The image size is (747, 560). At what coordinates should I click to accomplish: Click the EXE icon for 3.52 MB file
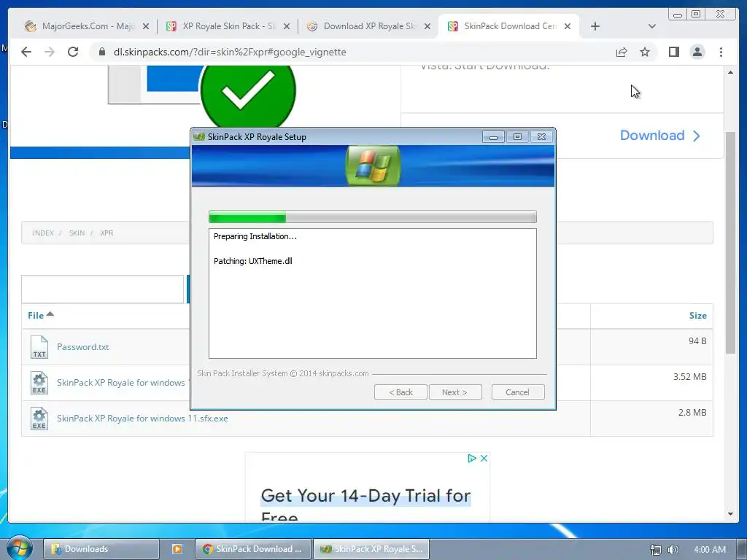[39, 383]
